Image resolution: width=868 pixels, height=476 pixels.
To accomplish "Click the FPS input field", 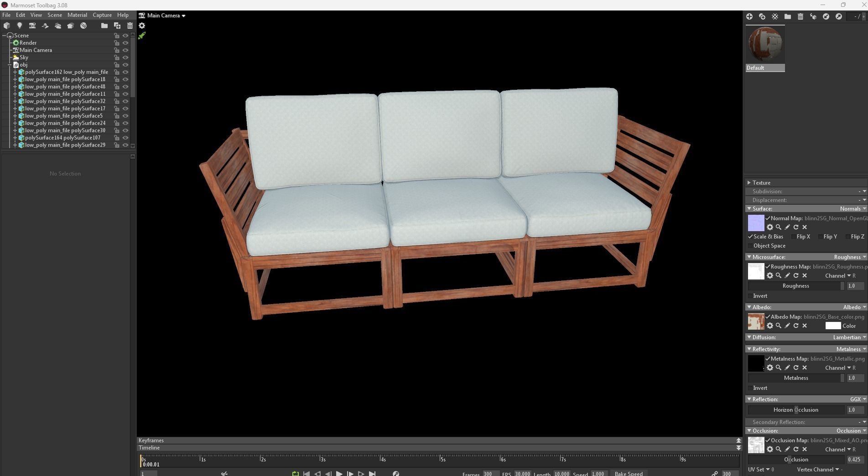I will (x=523, y=473).
